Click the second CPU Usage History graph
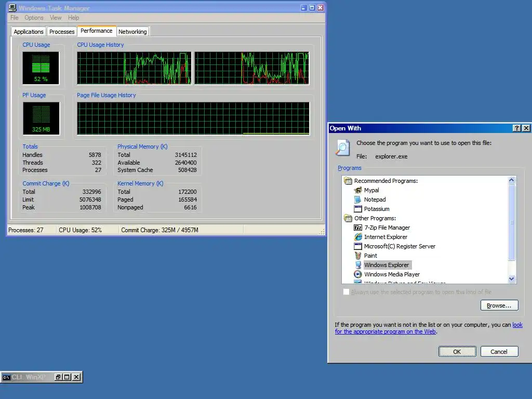The width and height of the screenshot is (532, 399). point(251,68)
